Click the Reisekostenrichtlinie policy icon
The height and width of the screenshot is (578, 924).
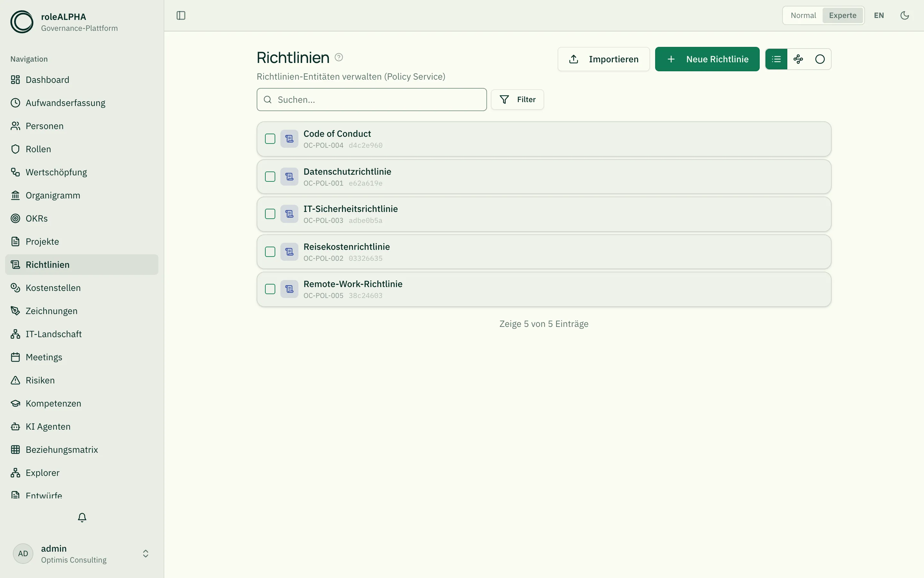(289, 251)
